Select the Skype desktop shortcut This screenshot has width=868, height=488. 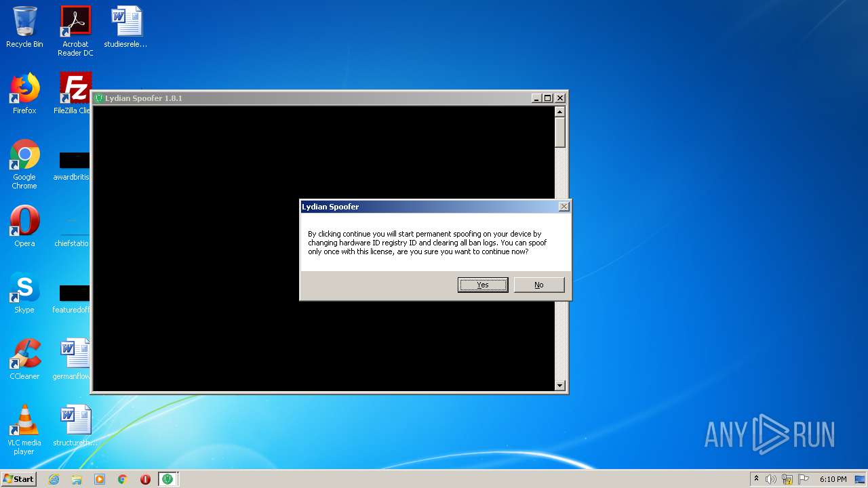[24, 293]
